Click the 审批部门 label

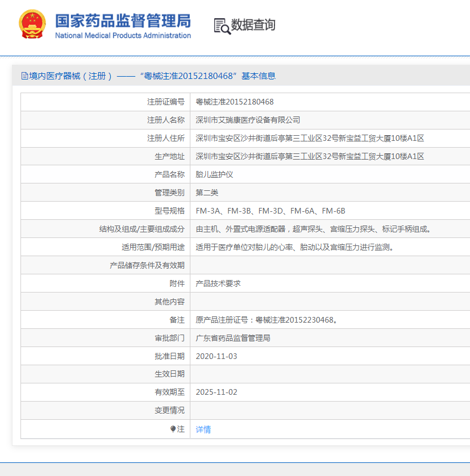(169, 338)
